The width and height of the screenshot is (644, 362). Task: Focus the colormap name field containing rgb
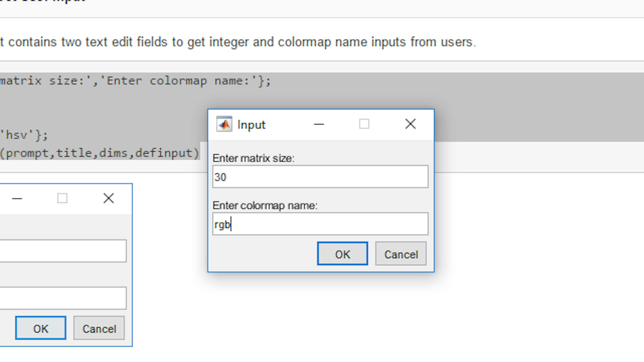point(320,224)
